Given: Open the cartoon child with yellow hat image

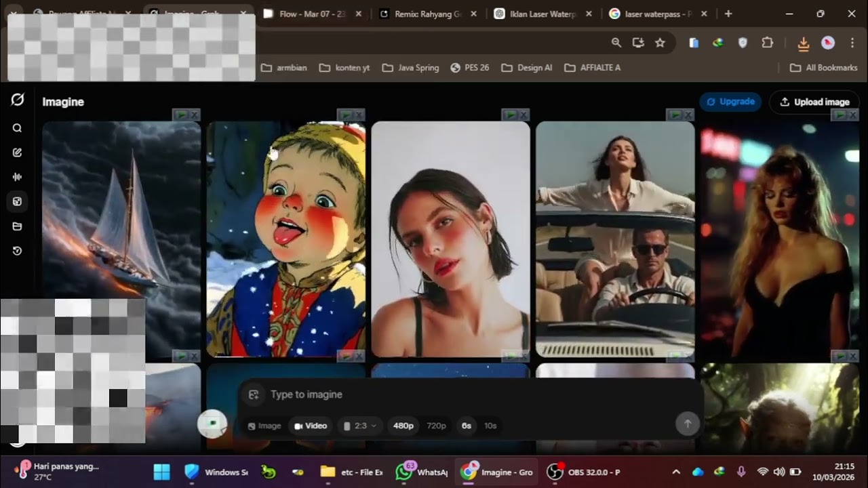Looking at the screenshot, I should 285,239.
